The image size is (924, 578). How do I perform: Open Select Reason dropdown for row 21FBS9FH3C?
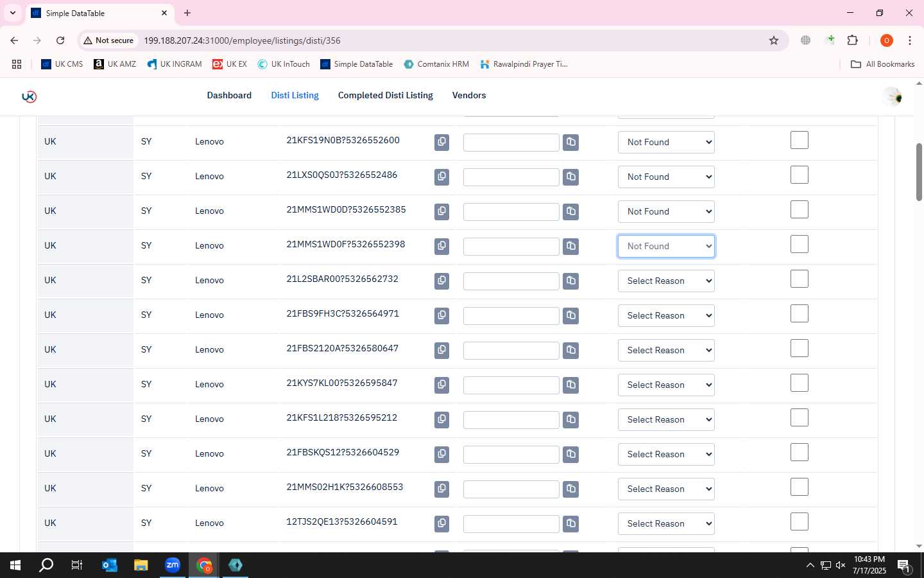click(x=666, y=315)
